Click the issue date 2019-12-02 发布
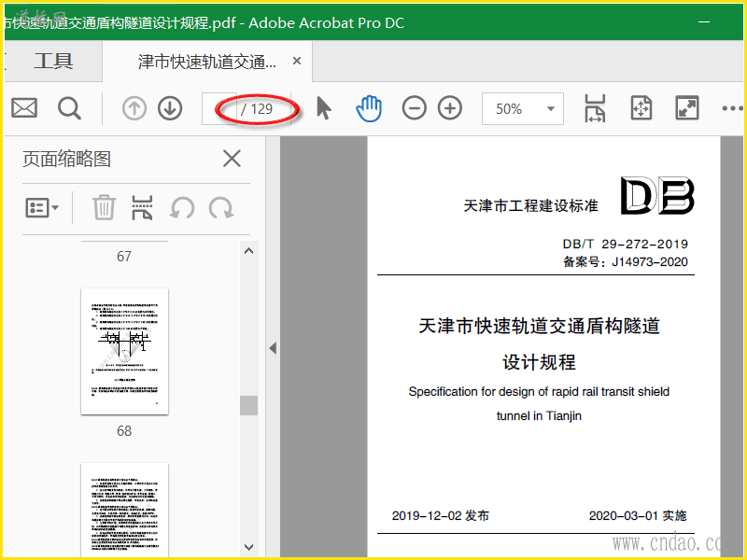The image size is (747, 560). click(x=440, y=516)
